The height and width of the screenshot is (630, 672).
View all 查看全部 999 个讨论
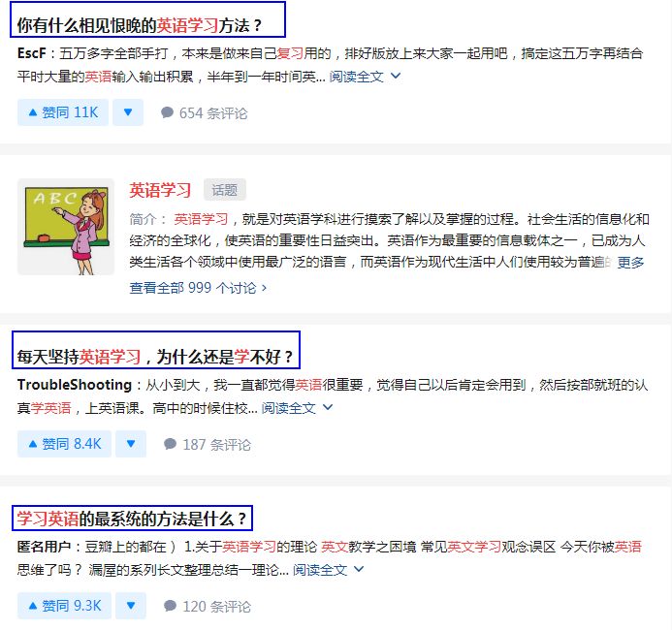click(x=198, y=288)
